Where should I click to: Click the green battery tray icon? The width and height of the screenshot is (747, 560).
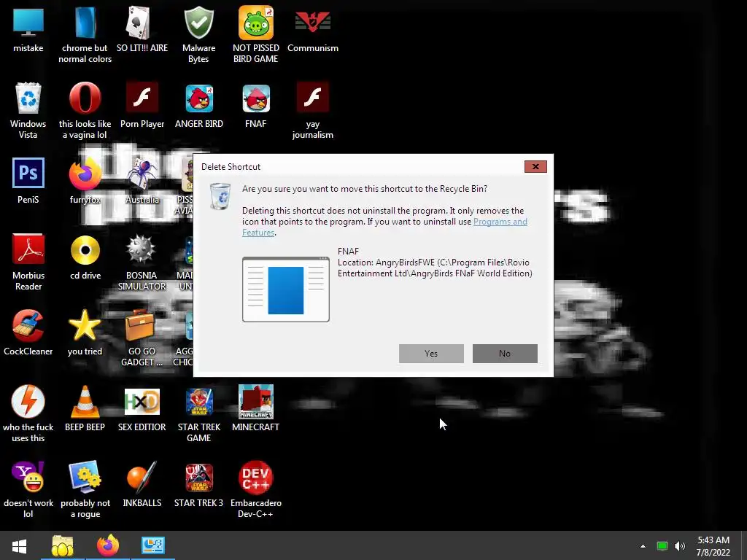point(662,546)
